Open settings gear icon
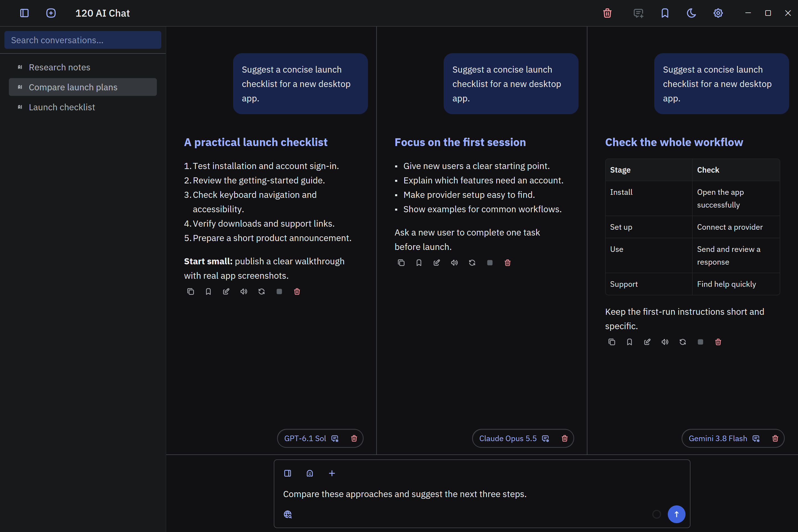Image resolution: width=798 pixels, height=532 pixels. pos(718,13)
